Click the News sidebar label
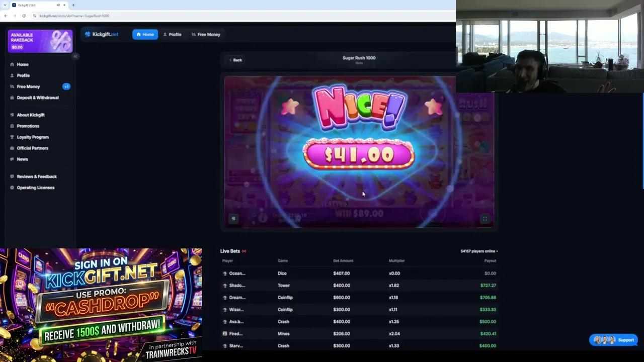 (22, 159)
